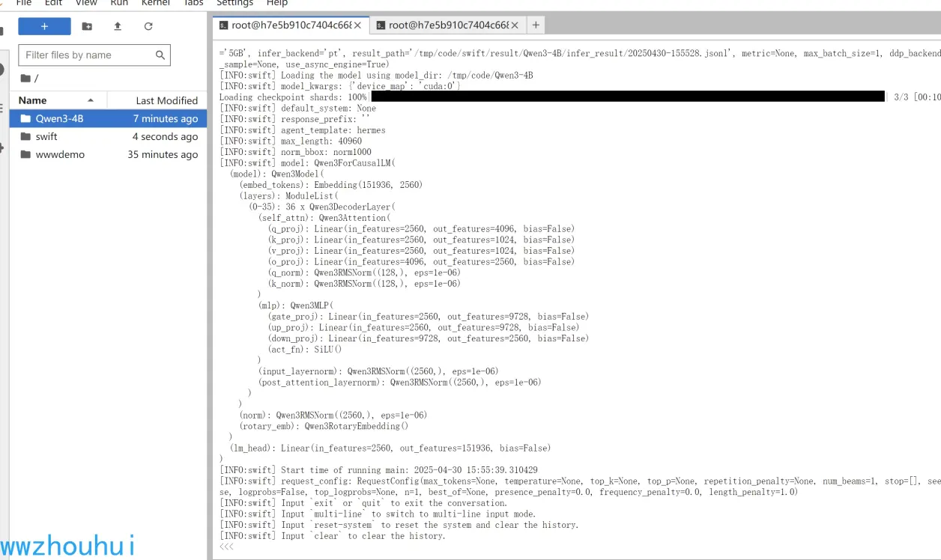Click the upload files icon

(118, 26)
